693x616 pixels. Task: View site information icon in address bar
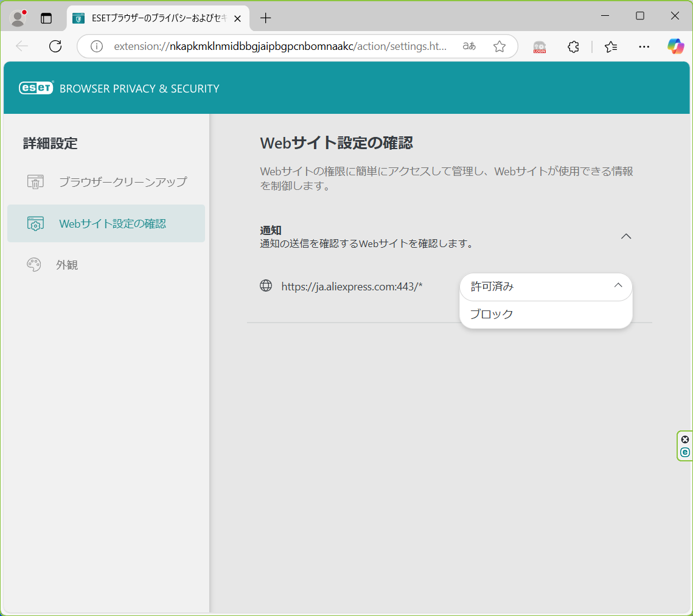96,46
